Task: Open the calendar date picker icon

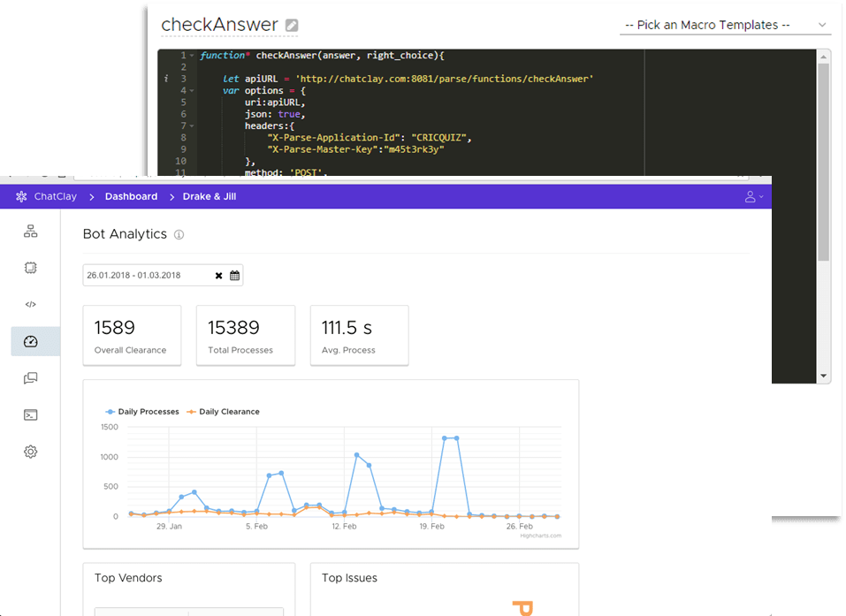Action: click(x=234, y=276)
